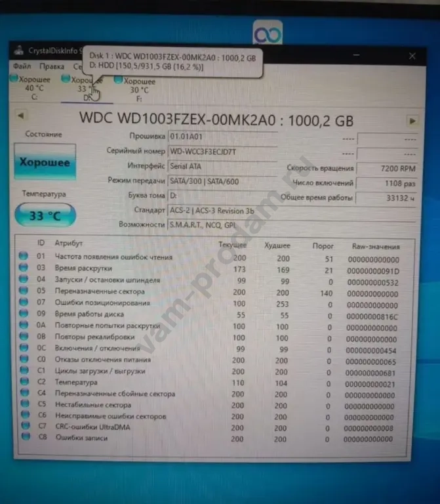Screen dimensions: 440x504
Task: Click the 33 °C temperature button
Action: (x=44, y=215)
